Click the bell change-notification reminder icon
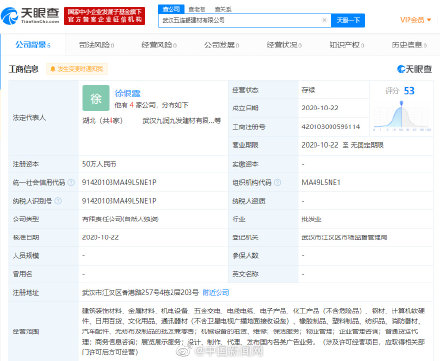Screen dimensions: 440x361 52,69
